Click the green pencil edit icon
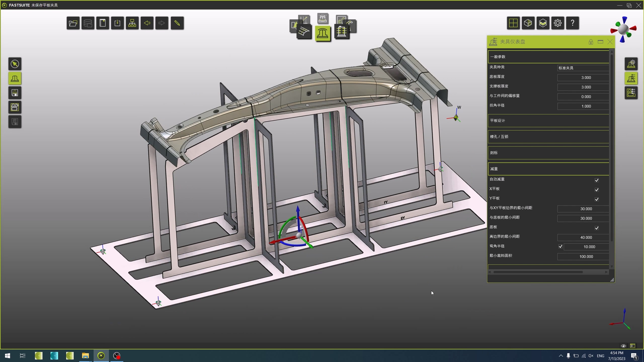644x362 pixels. (177, 23)
